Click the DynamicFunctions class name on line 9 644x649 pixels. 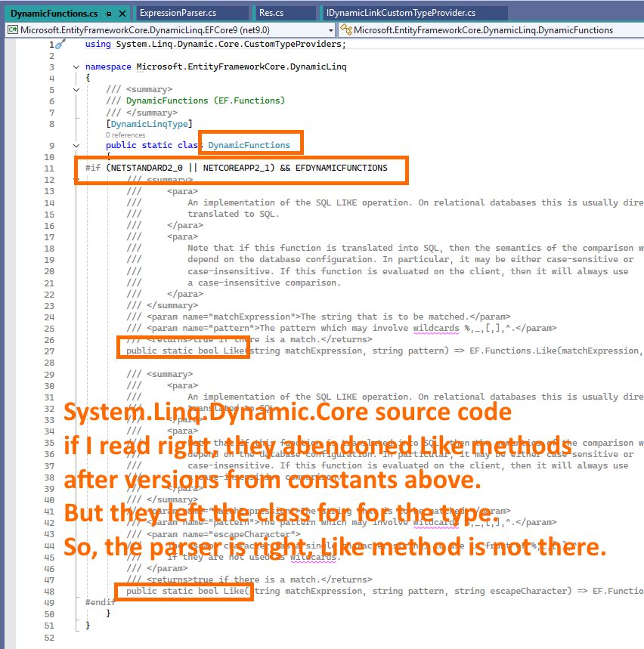(249, 145)
